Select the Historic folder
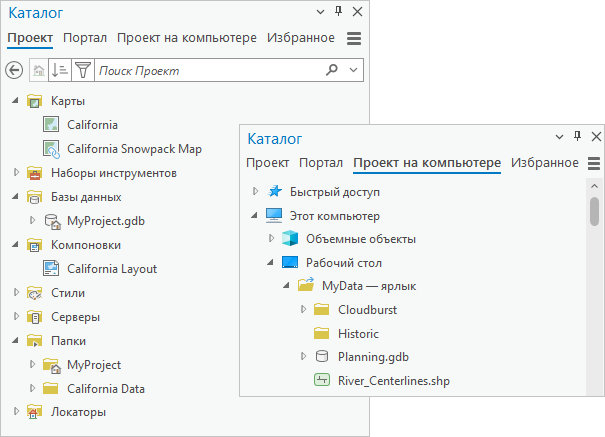The width and height of the screenshot is (605, 437). [x=358, y=333]
